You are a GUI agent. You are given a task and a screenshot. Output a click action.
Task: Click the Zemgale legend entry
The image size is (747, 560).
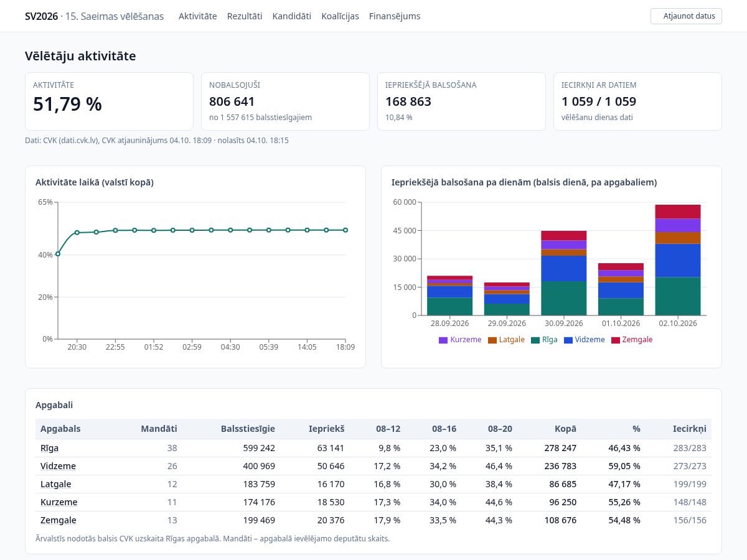[x=632, y=340]
